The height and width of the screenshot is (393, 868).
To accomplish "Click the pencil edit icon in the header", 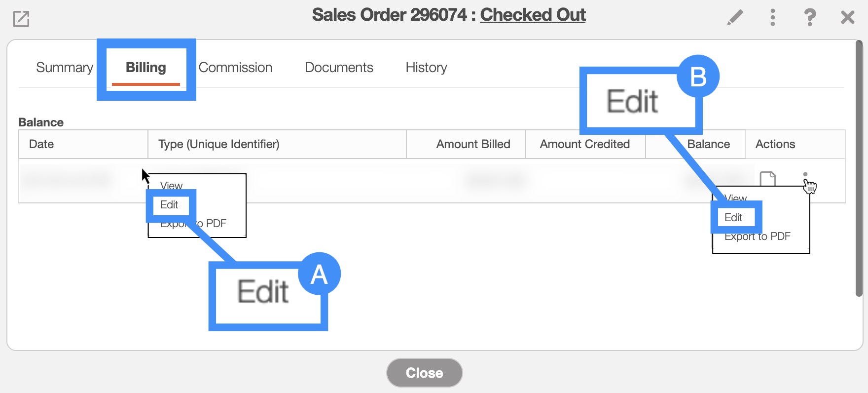I will (735, 18).
